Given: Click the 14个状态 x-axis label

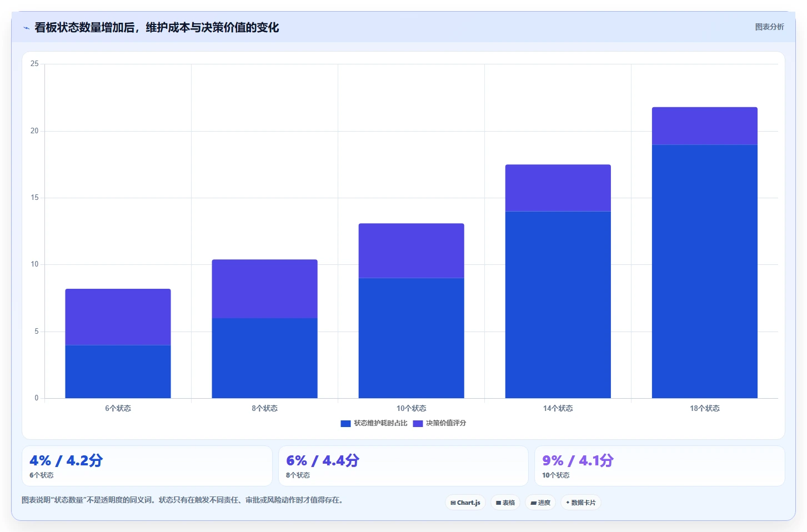Looking at the screenshot, I should [x=558, y=408].
